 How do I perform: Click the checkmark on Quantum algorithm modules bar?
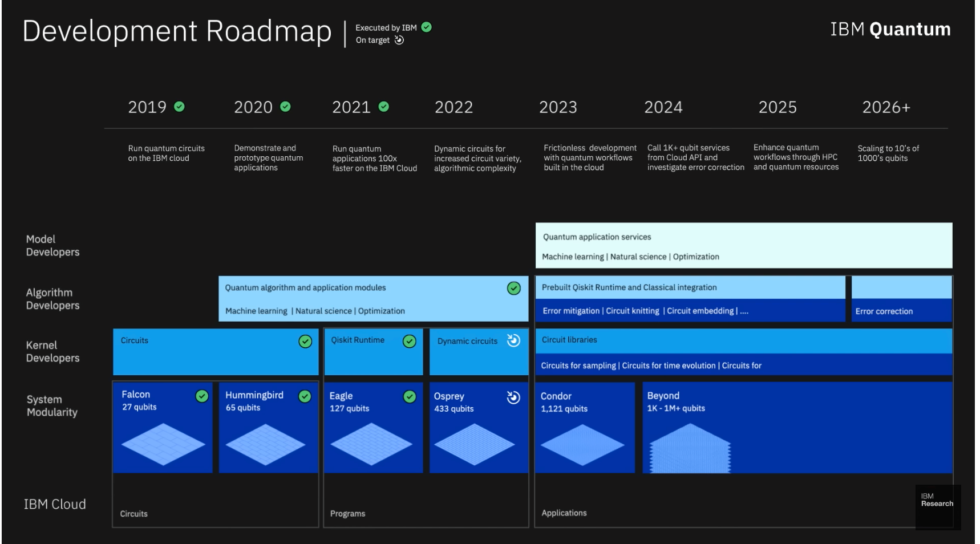pos(514,289)
